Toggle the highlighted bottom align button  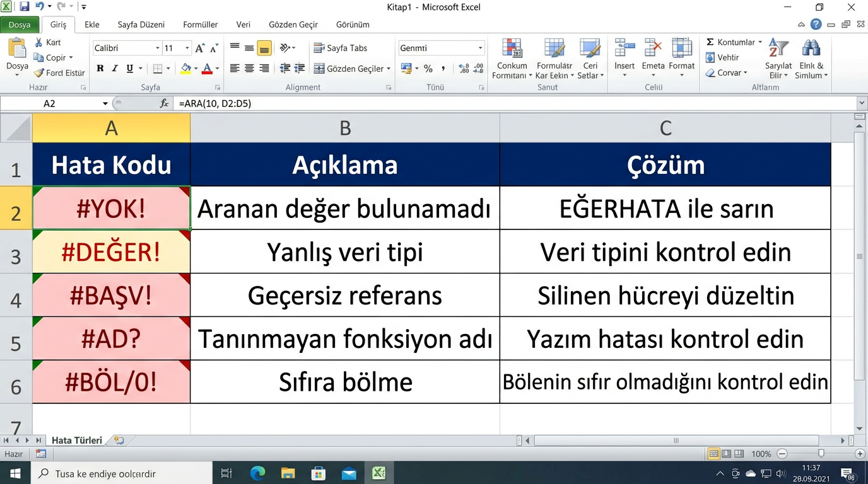pyautogui.click(x=264, y=49)
